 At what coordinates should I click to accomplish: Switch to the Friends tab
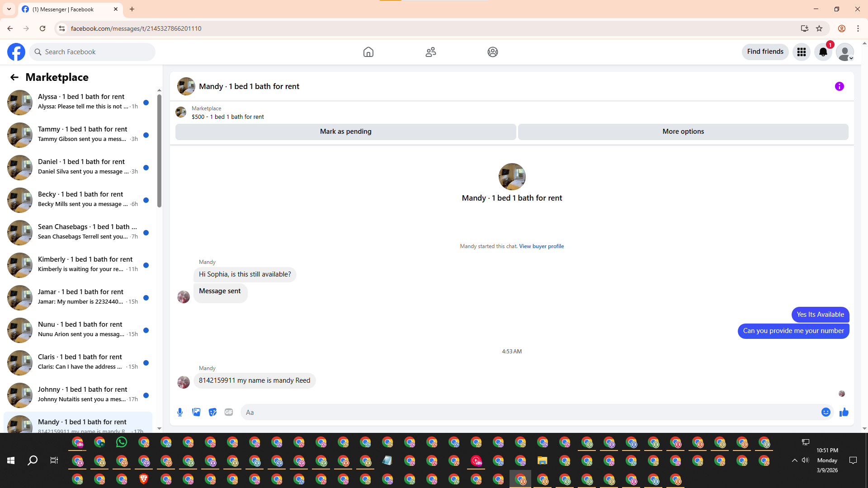(430, 52)
